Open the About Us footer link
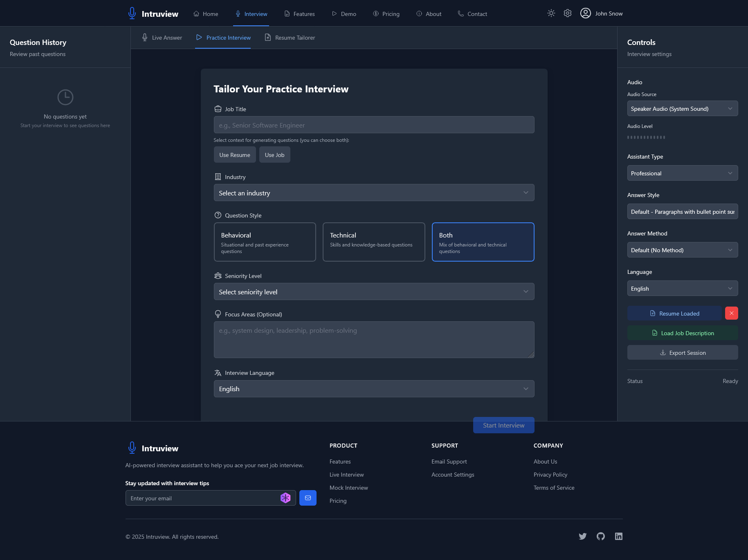The image size is (748, 560). tap(545, 461)
